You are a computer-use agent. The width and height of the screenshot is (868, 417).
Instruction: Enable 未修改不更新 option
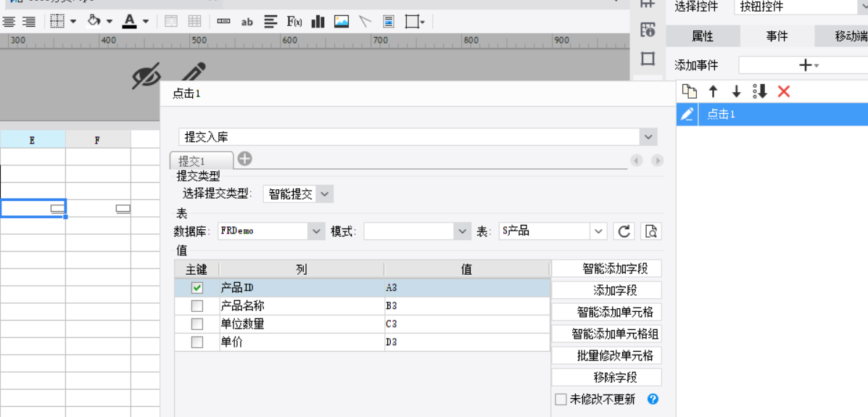(561, 400)
